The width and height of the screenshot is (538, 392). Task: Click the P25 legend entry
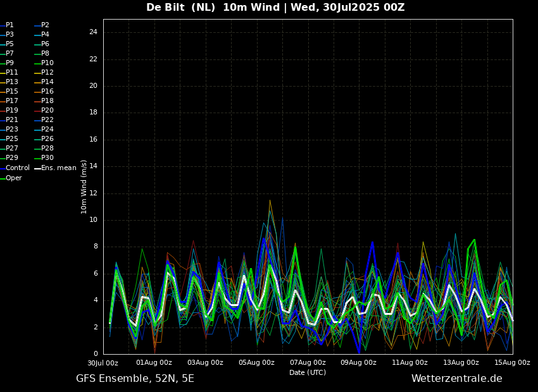pos(12,139)
